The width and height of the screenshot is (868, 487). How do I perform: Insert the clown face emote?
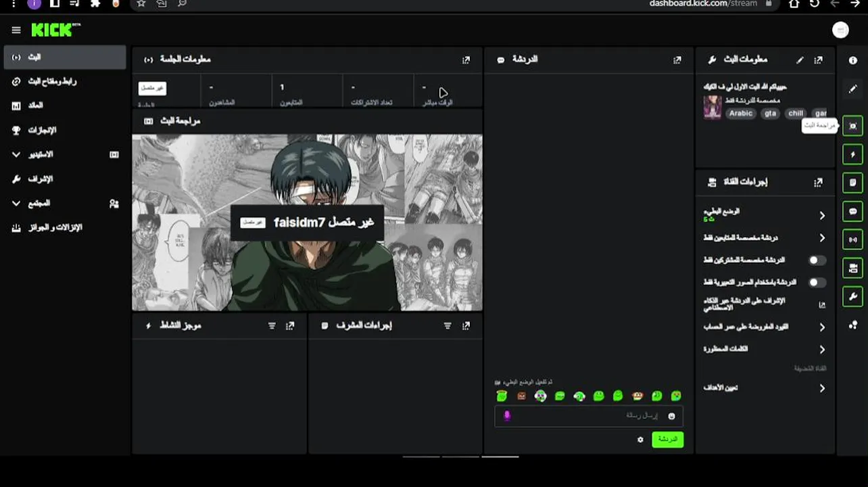click(540, 396)
